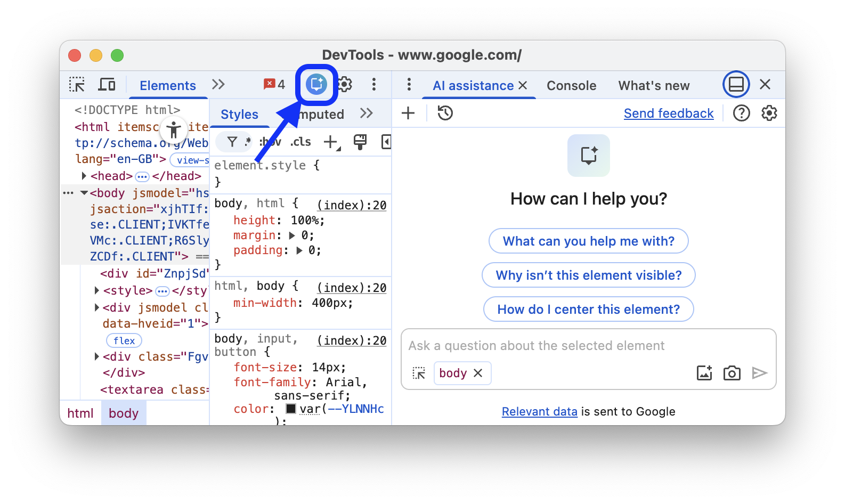Switch to the Console tab

[x=571, y=86]
